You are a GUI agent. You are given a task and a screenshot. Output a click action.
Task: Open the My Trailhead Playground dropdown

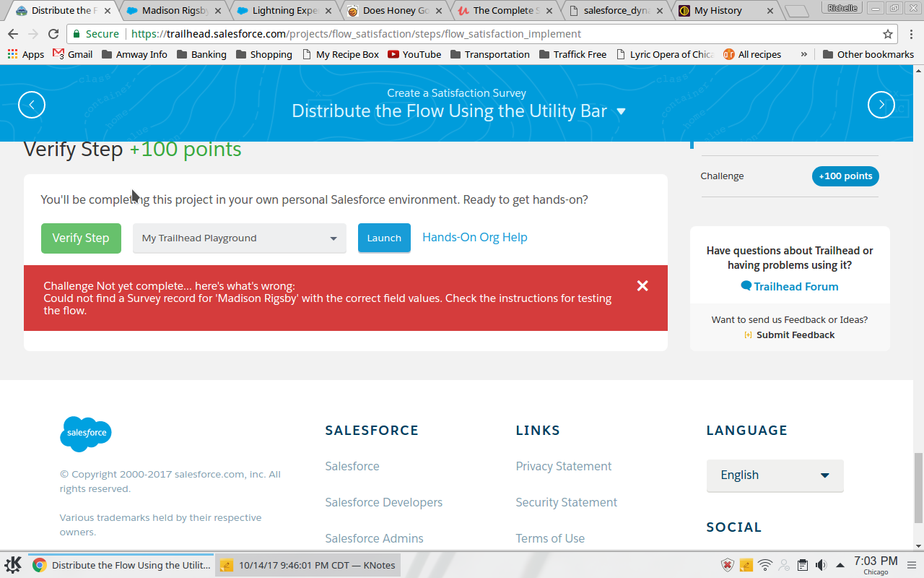point(239,238)
